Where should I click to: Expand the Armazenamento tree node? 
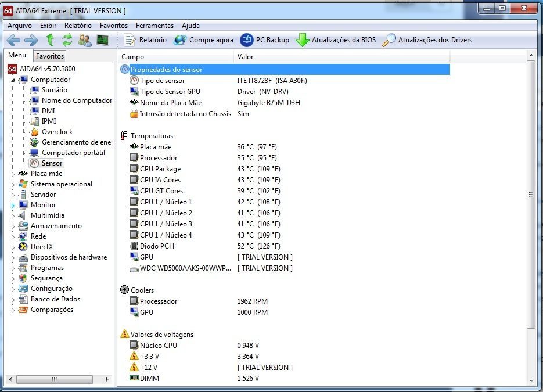pos(13,226)
